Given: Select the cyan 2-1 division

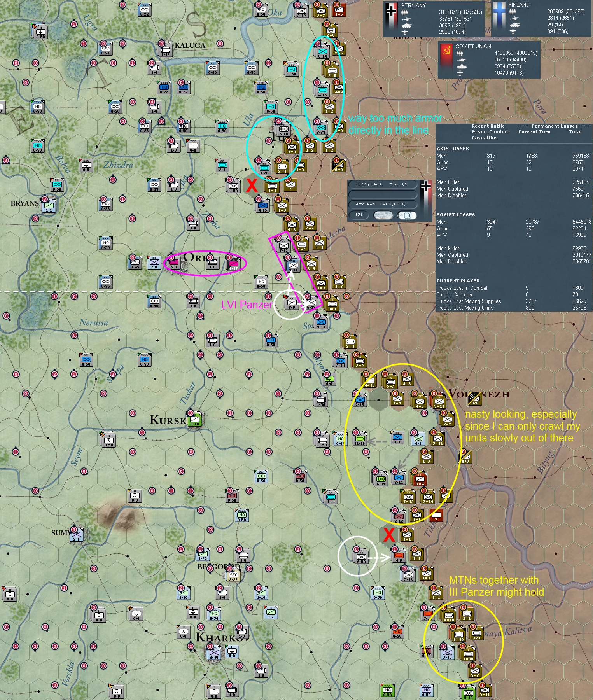Looking at the screenshot, I should point(222,164).
